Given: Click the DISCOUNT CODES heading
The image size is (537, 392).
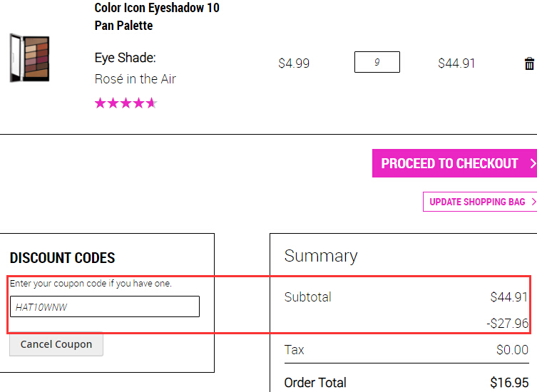Looking at the screenshot, I should point(62,258).
